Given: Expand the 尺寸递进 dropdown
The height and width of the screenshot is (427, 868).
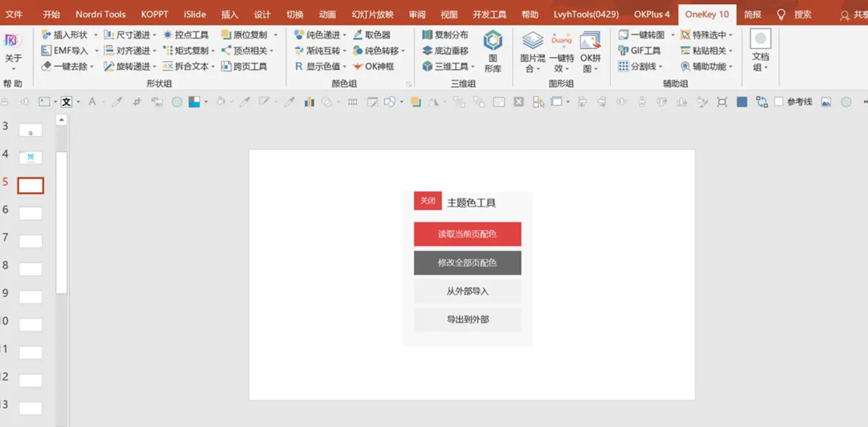Looking at the screenshot, I should coord(154,35).
